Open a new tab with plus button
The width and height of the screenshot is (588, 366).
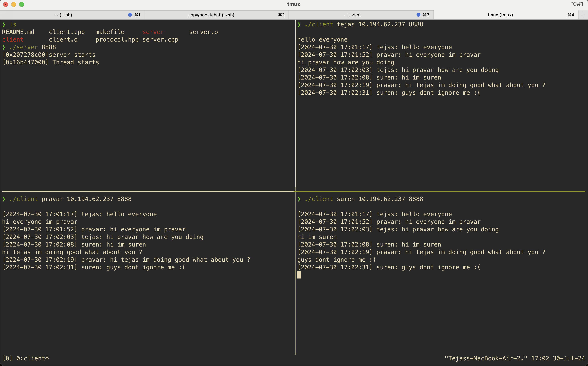583,15
